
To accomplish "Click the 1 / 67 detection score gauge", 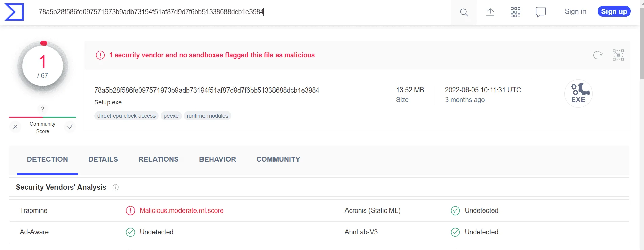I will (43, 66).
